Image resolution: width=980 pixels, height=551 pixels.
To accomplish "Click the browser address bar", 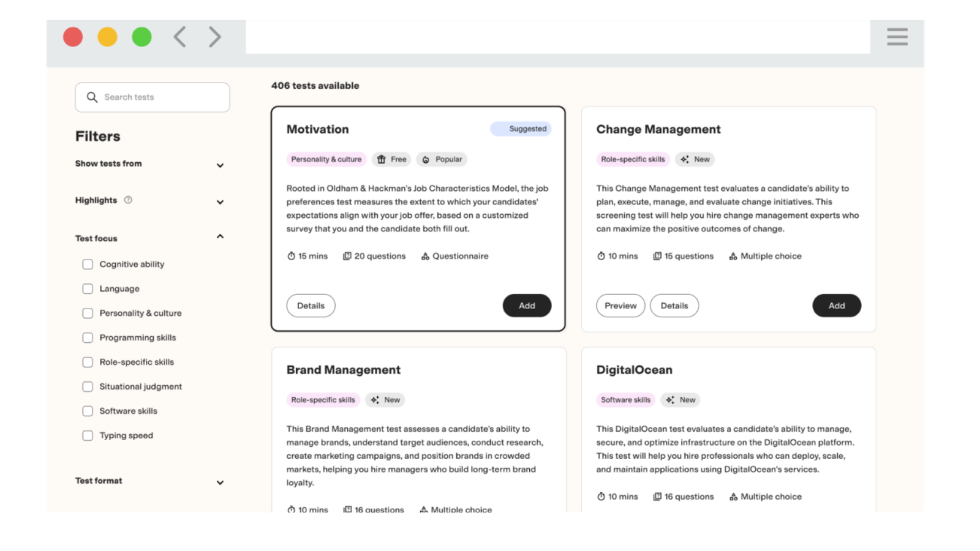I will click(558, 37).
